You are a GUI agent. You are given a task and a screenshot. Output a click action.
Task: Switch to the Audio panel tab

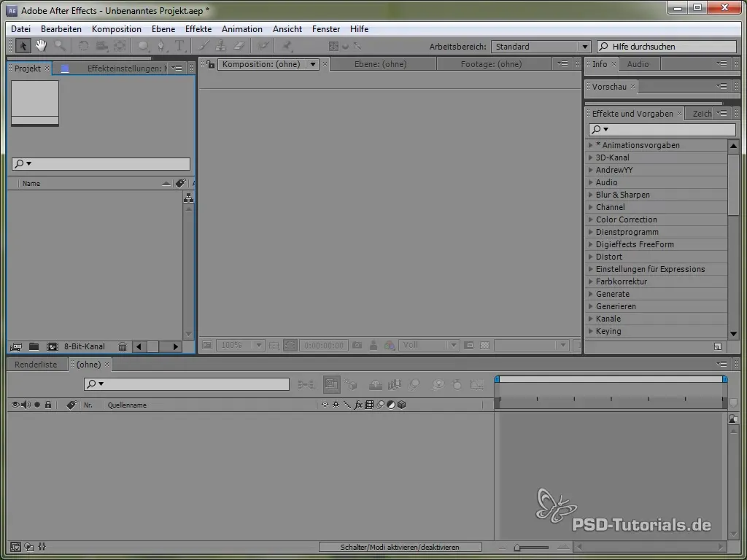pos(638,64)
